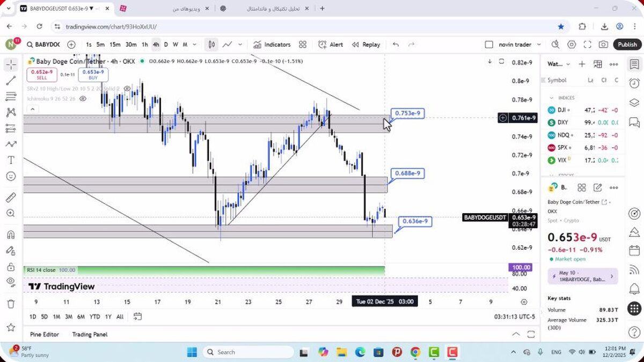This screenshot has width=644, height=362.
Task: Open the Indicators menu
Action: 272,45
